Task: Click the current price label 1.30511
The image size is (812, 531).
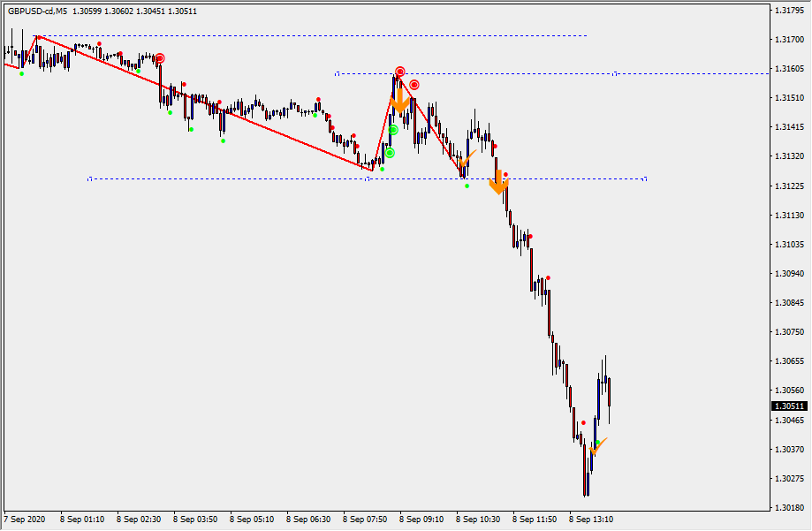Action: (789, 406)
